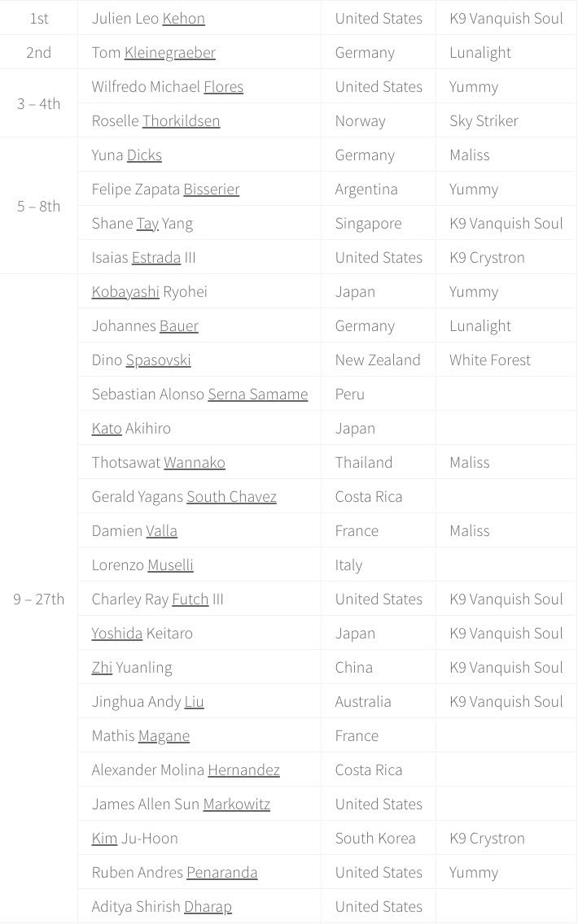Select the White Forest deck cell
The image size is (578, 924).
489,360
